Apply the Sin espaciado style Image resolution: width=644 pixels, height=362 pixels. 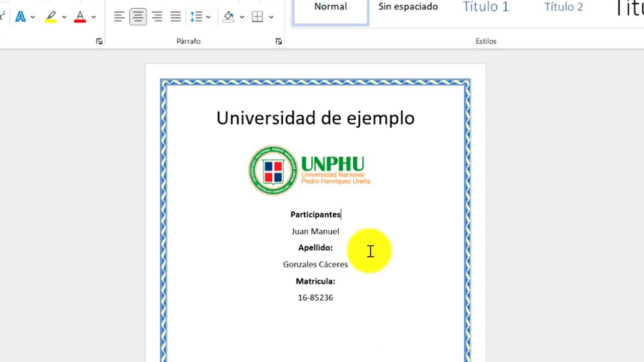point(408,7)
